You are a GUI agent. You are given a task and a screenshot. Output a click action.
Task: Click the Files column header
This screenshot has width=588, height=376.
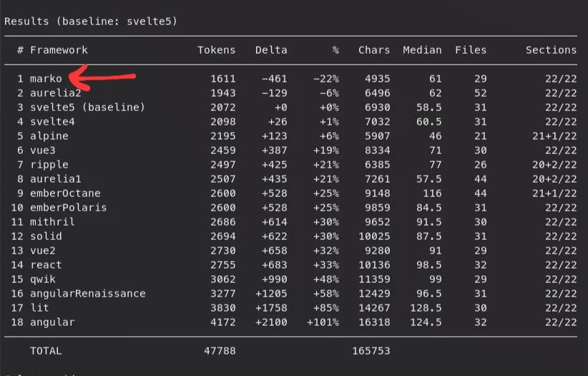coord(471,50)
